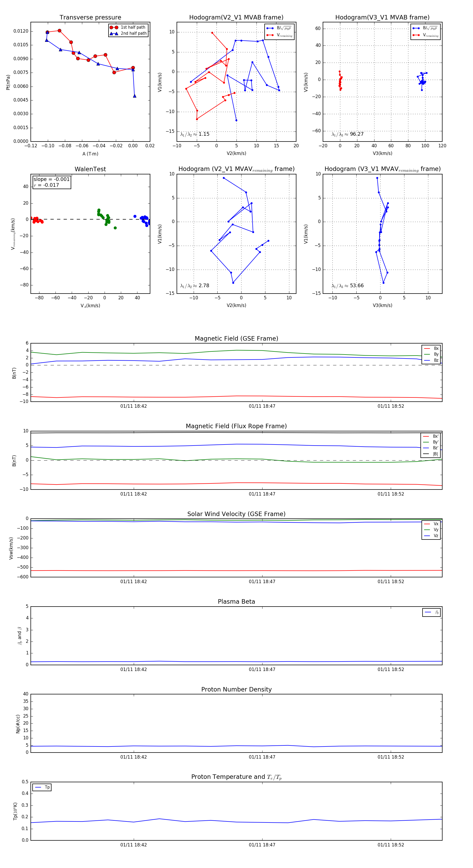Click the '|B|' legend entry
Image resolution: width=473 pixels, height=868 pixels.
[x=431, y=454]
